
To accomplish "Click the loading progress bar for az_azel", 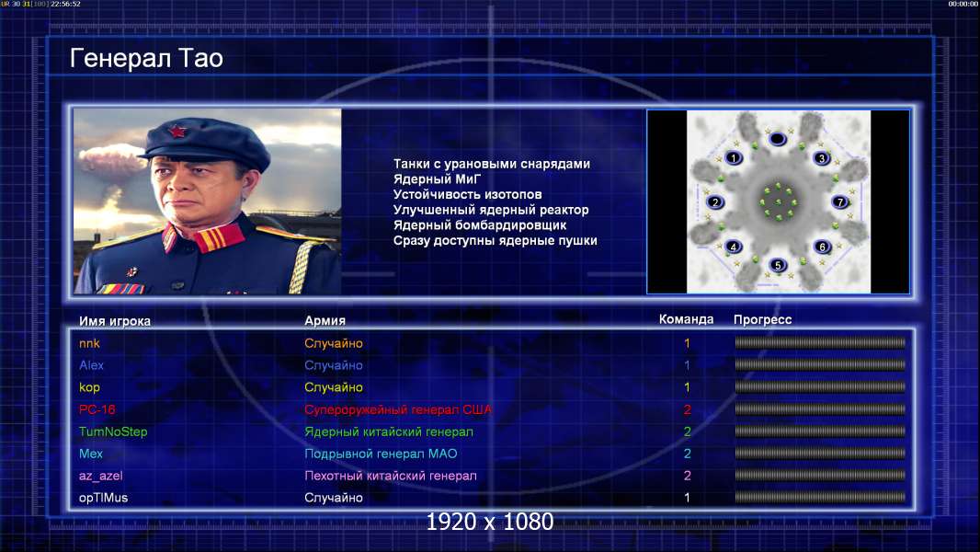I will coord(820,475).
